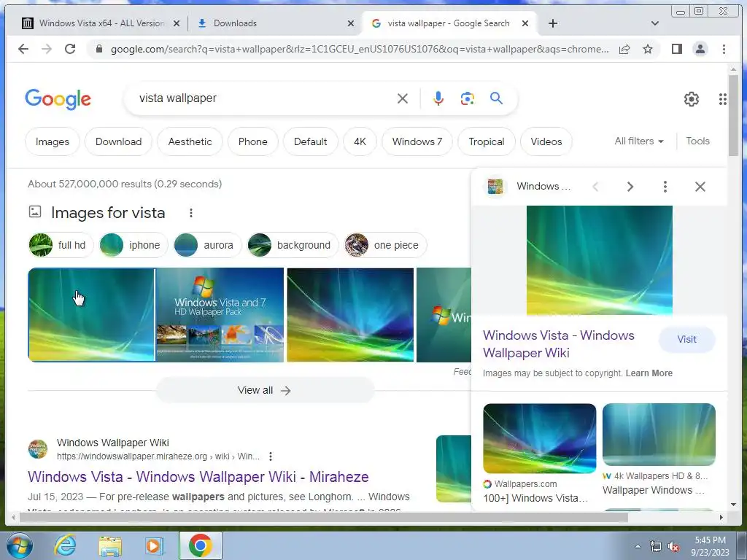Open preview panel three-dot options
Viewport: 747px width, 560px height.
point(665,187)
